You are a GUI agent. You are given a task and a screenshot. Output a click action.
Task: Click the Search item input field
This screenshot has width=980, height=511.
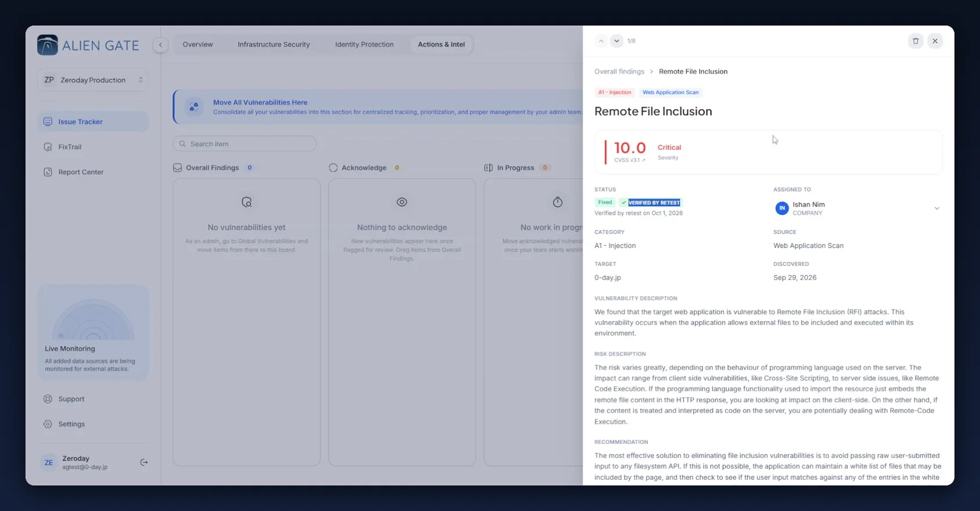pos(244,143)
